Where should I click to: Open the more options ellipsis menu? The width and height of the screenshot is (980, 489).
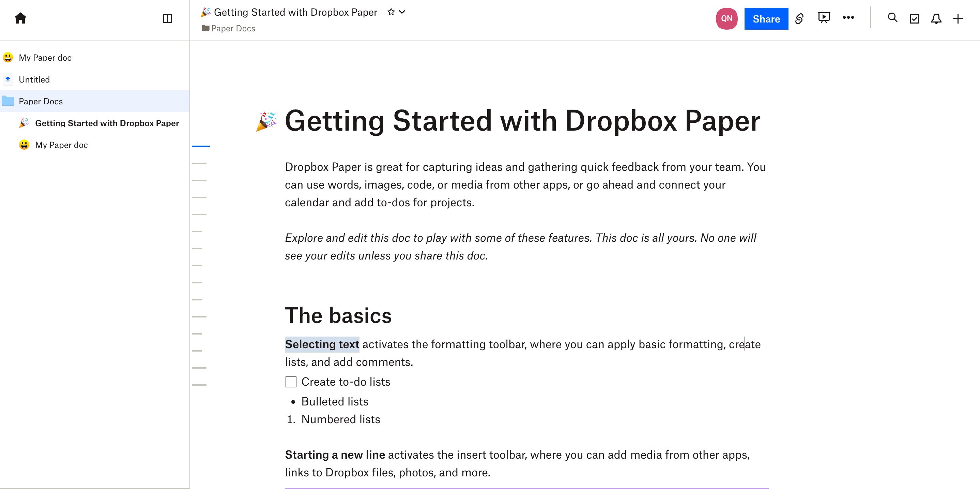[x=848, y=17]
